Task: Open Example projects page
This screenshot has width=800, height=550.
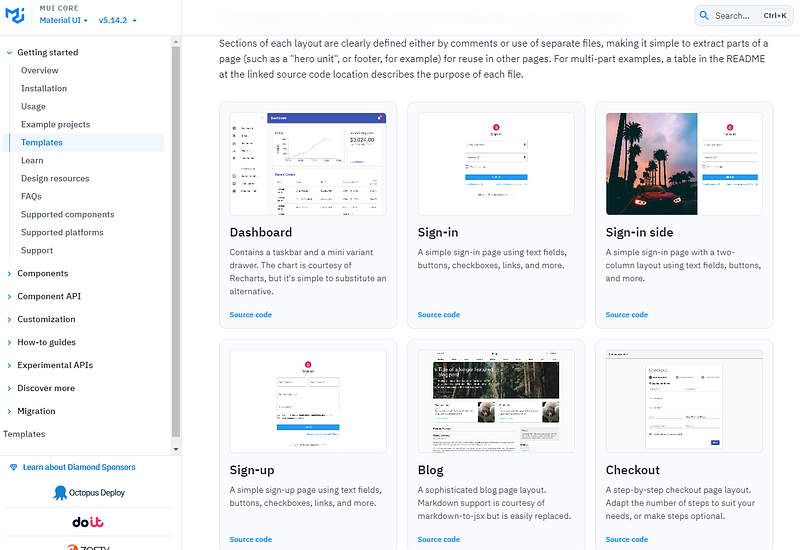Action: 56,124
